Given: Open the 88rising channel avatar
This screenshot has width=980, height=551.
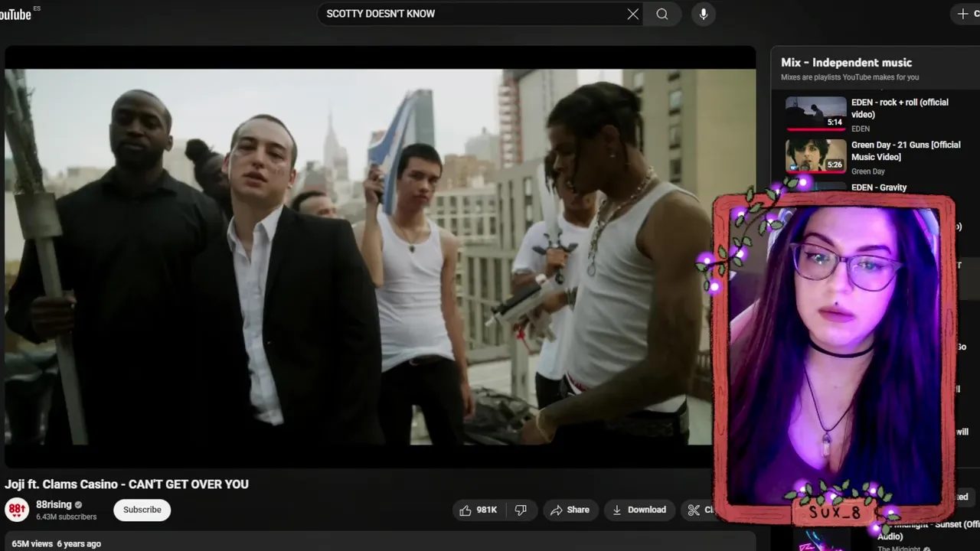Looking at the screenshot, I should 17,510.
